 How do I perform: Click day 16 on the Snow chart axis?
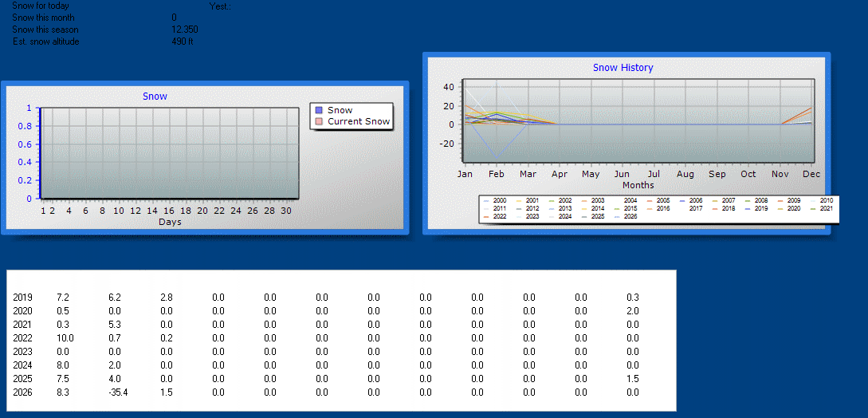[x=169, y=211]
